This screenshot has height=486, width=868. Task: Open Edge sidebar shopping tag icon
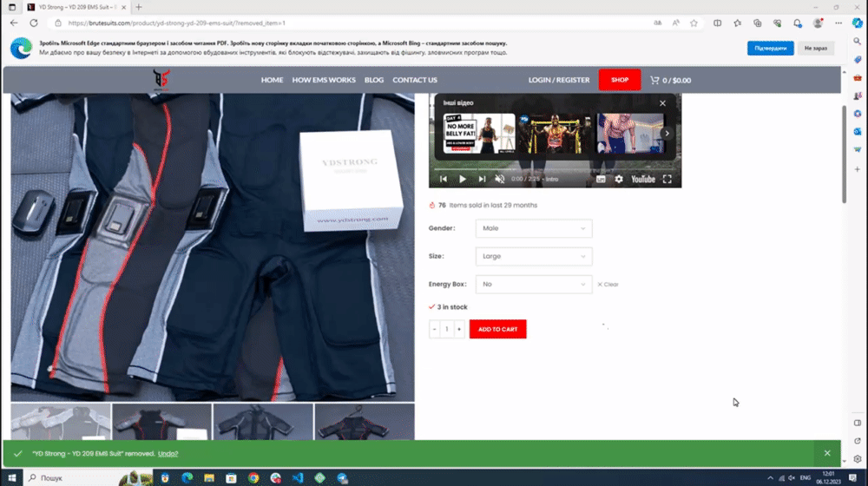coord(857,60)
